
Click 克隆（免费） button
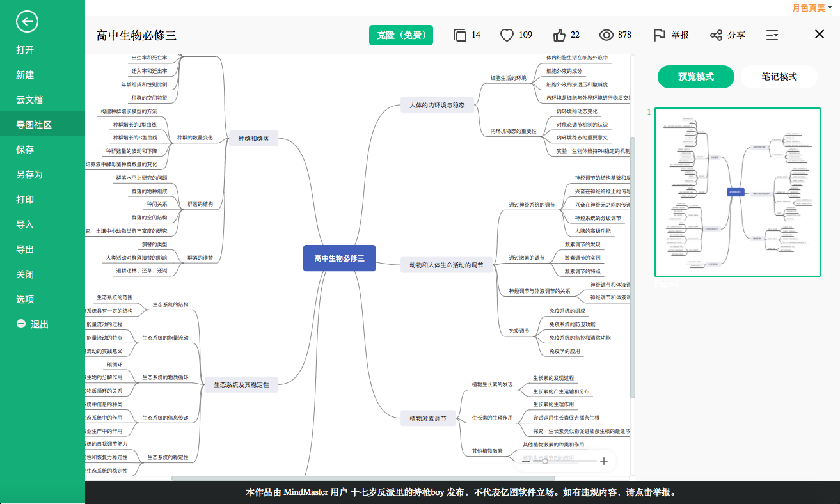click(401, 35)
